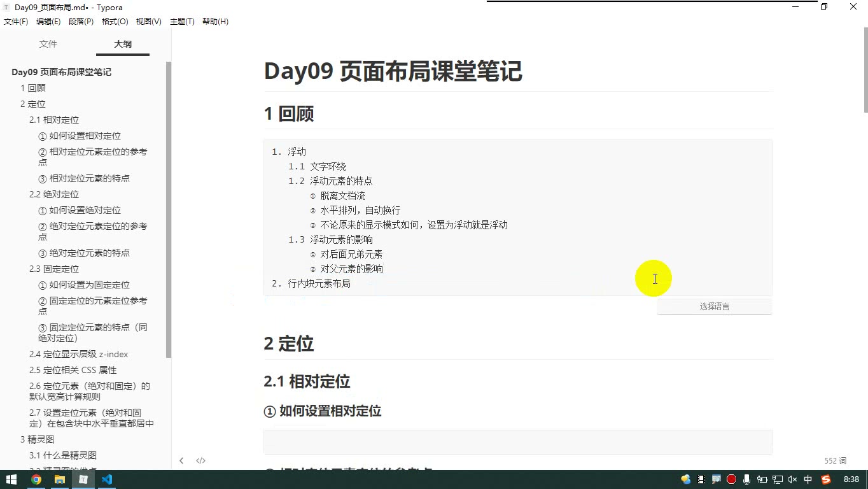Go to outline ① 如何设置绝对定位
Image resolution: width=868 pixels, height=489 pixels.
pos(80,210)
